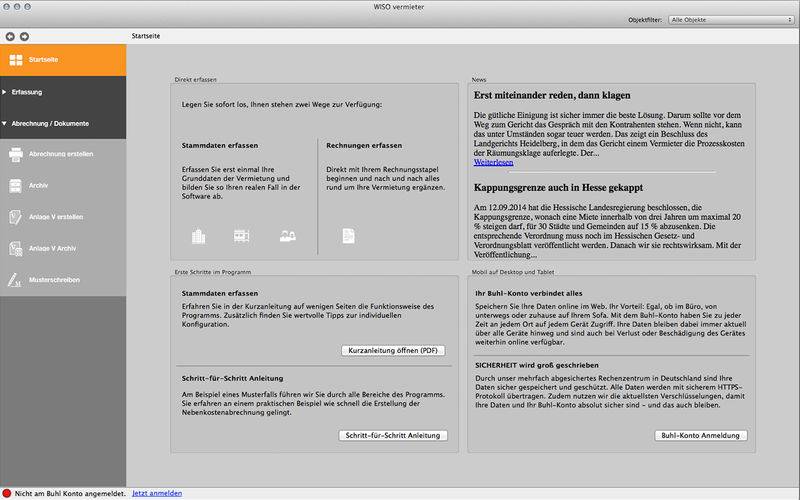Viewport: 800px width, 500px height.
Task: Click the Stammdaten erfassen heading in Direkt erfassen
Action: pyautogui.click(x=220, y=145)
